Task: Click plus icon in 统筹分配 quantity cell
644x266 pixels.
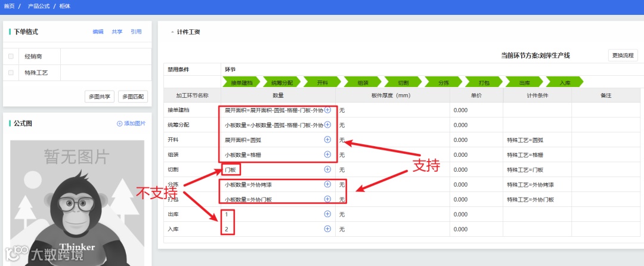Action: tap(327, 125)
